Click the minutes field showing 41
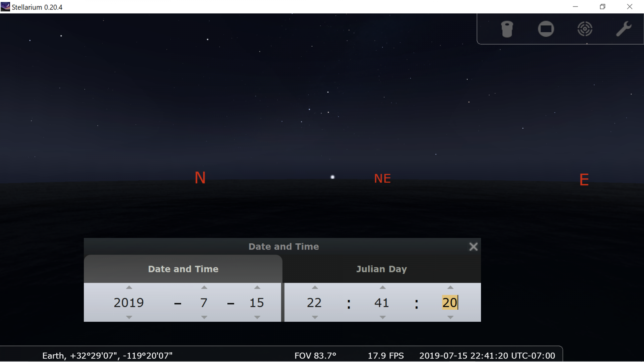Image resolution: width=644 pixels, height=362 pixels. pyautogui.click(x=382, y=302)
